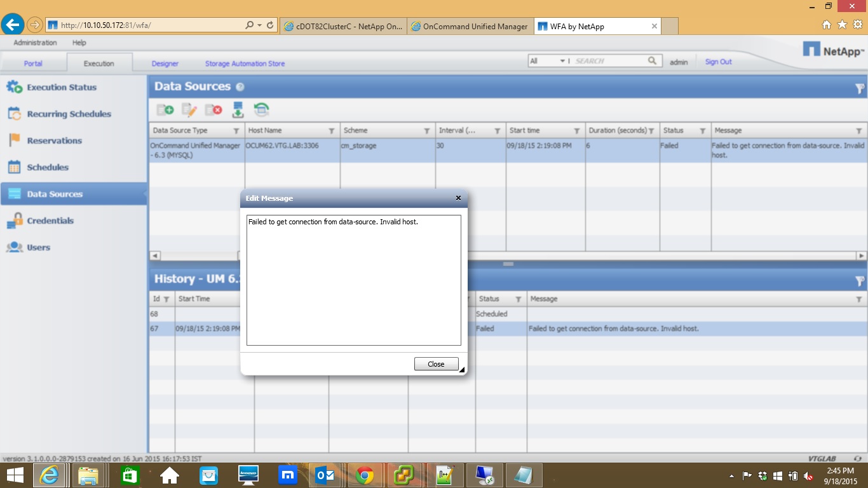This screenshot has height=488, width=868.
Task: Open filter for Duration (seconds) column
Action: point(652,131)
